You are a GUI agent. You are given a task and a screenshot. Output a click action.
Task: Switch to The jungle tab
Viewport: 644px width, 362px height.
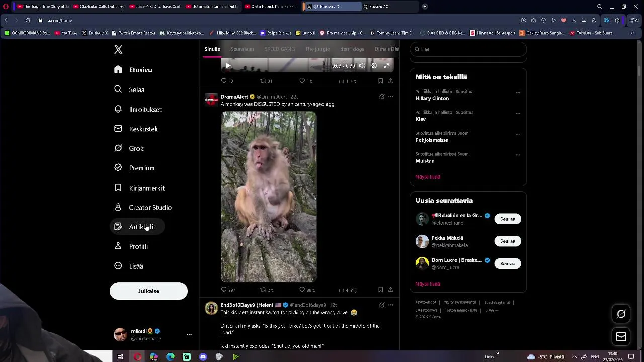coord(317,49)
